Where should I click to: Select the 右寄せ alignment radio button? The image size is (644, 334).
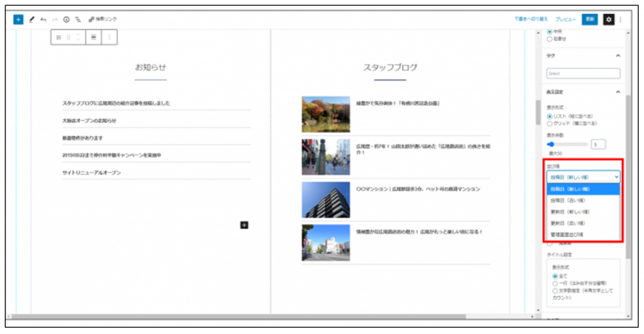(550, 39)
